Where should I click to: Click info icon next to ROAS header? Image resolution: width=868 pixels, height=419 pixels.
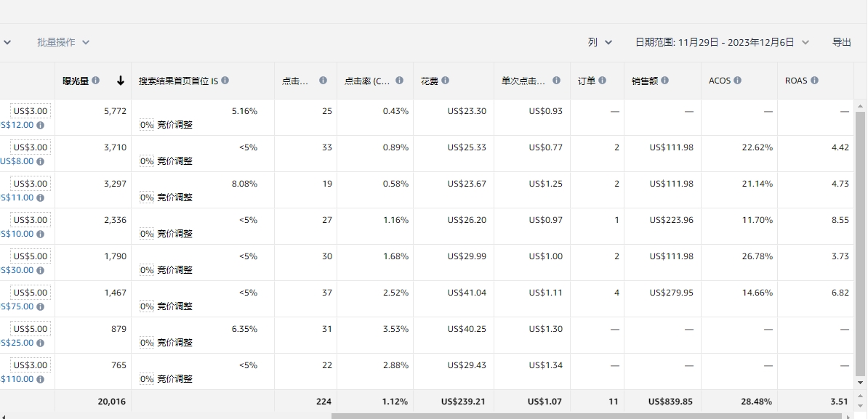[x=814, y=80]
